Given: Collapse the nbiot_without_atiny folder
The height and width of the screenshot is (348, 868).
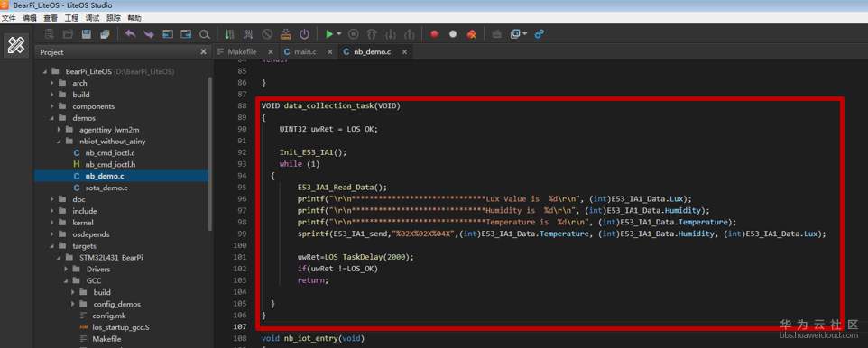Looking at the screenshot, I should [x=59, y=141].
